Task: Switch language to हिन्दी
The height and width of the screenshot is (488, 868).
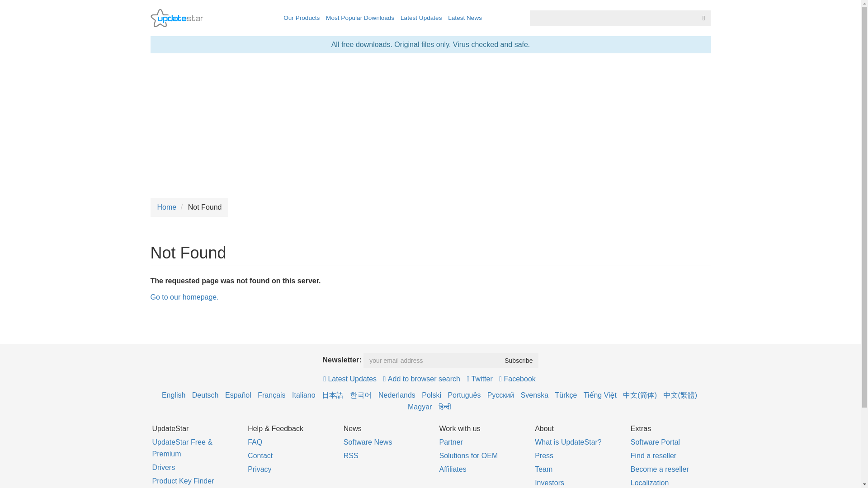Action: [445, 407]
